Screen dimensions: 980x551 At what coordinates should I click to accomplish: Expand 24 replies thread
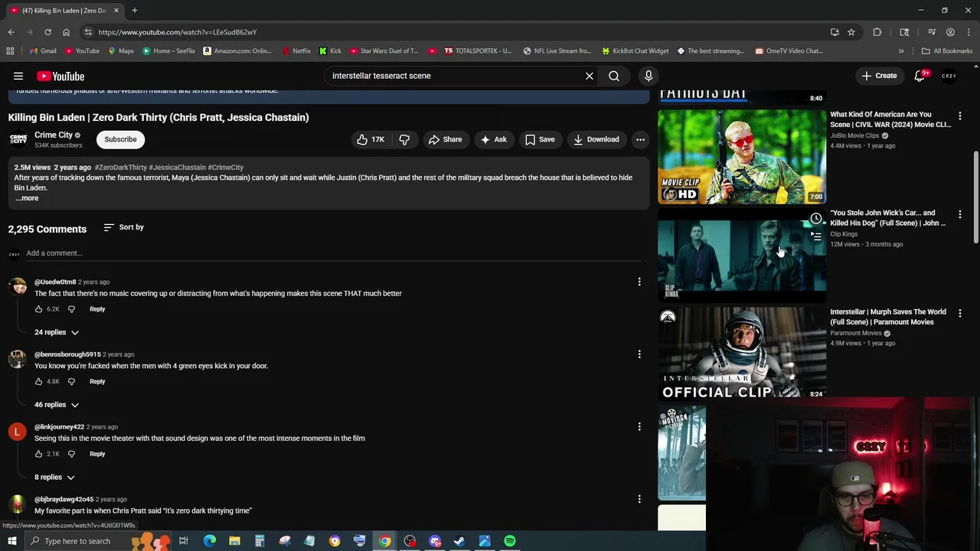point(57,332)
